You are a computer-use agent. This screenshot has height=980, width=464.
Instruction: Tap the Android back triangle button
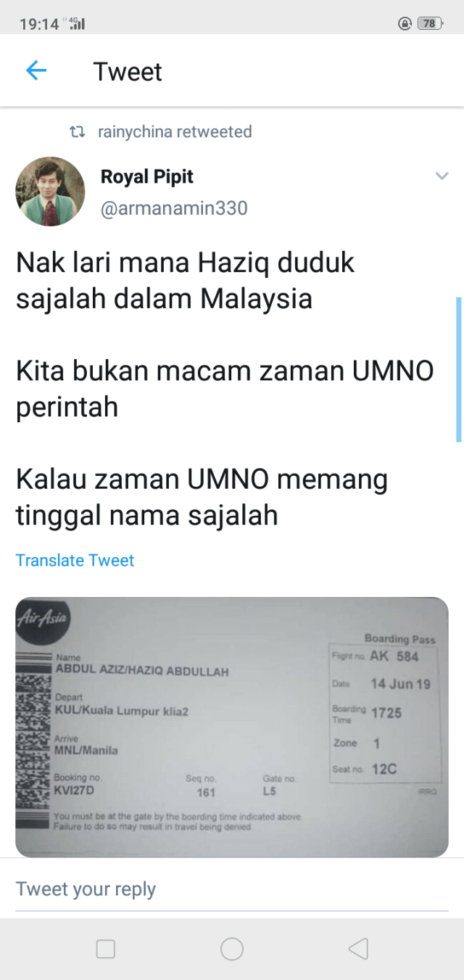coord(358,949)
